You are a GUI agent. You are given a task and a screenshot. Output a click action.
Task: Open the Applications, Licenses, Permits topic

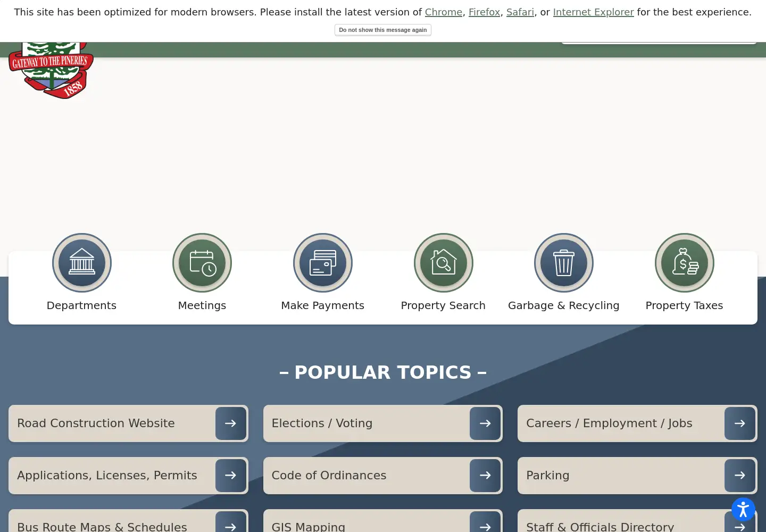pos(128,476)
